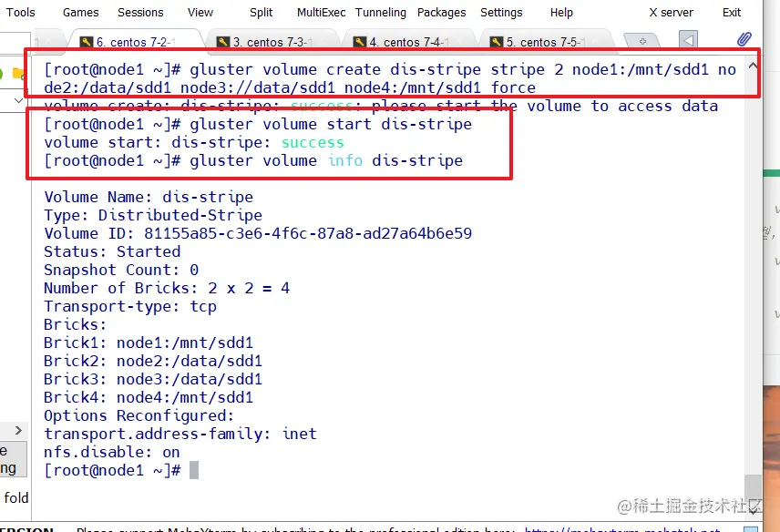Click the terminal vertical scrollbar thumb
Screen dimensions: 780x532
754,490
